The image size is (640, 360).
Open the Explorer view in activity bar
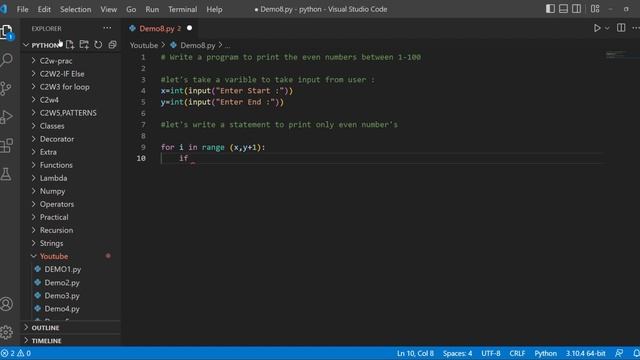pyautogui.click(x=7, y=32)
